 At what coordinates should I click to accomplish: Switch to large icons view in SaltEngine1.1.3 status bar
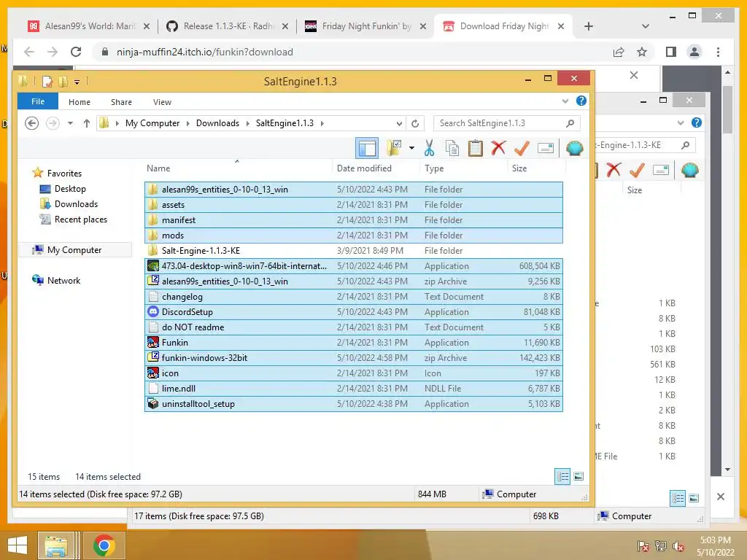(578, 476)
